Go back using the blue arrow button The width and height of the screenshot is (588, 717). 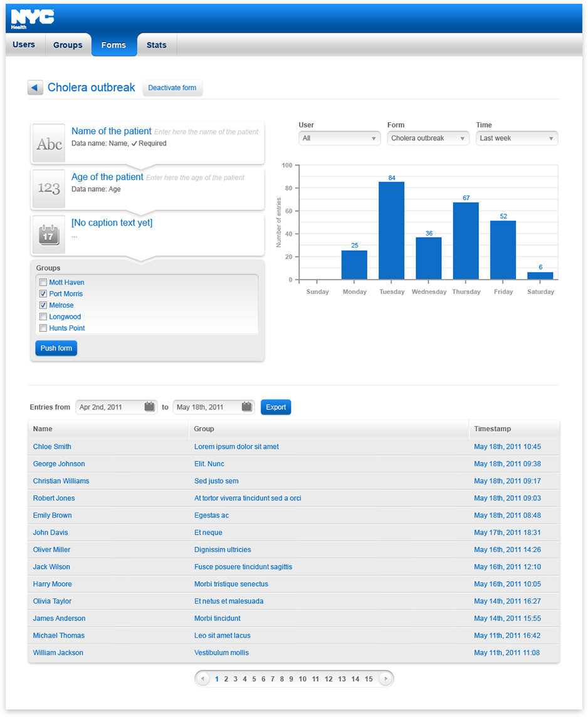point(35,87)
